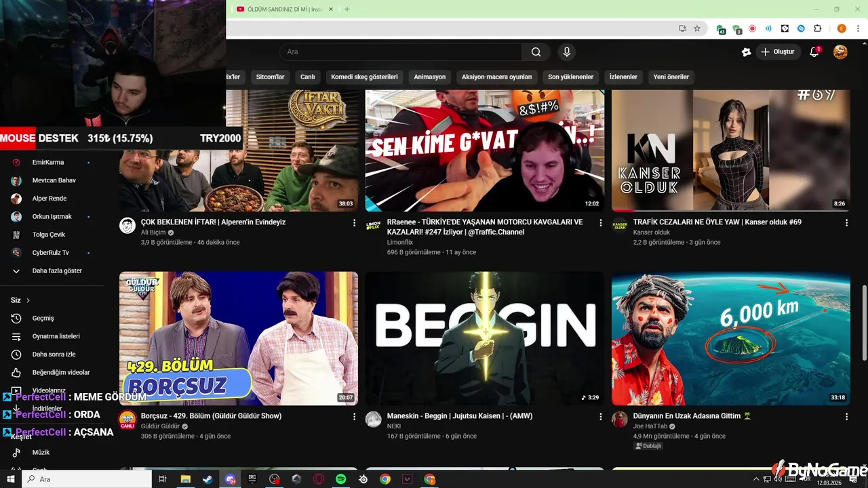Open EmirKarma subscription channel
Viewport: 868px width, 488px height.
coord(52,163)
